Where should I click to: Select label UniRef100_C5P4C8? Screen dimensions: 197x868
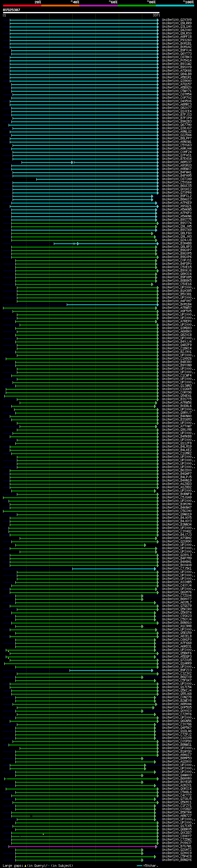(x=177, y=857)
